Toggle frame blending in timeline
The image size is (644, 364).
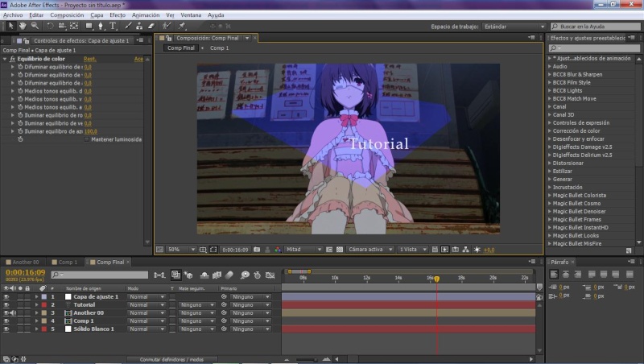(217, 275)
